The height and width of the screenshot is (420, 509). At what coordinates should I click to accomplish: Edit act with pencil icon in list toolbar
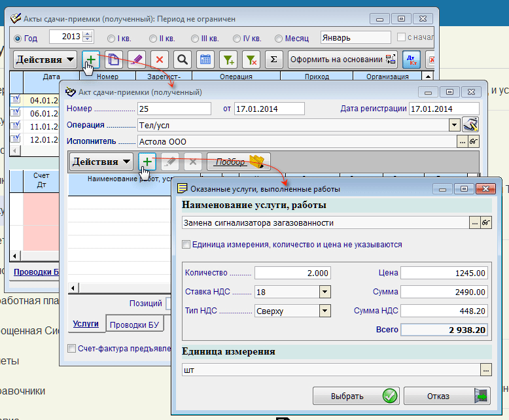click(137, 60)
